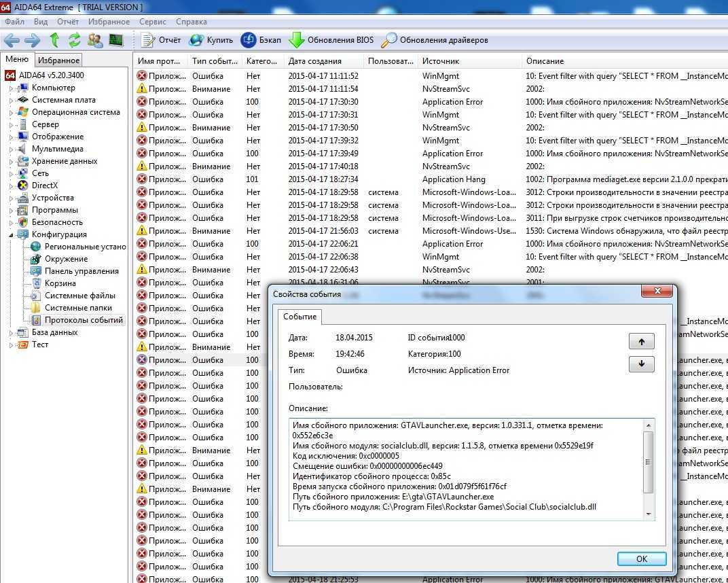The image size is (728, 583).
Task: Click the Описание column header
Action: 625,61
